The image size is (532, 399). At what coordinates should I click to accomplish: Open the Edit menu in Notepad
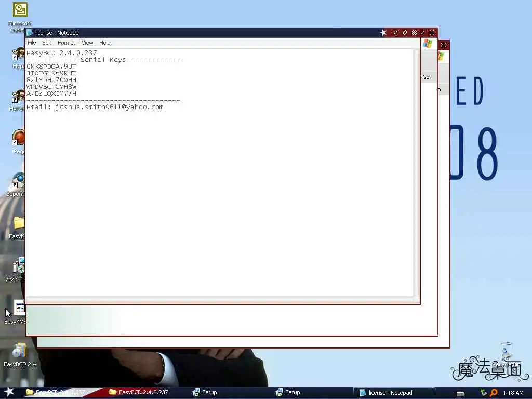coord(46,43)
